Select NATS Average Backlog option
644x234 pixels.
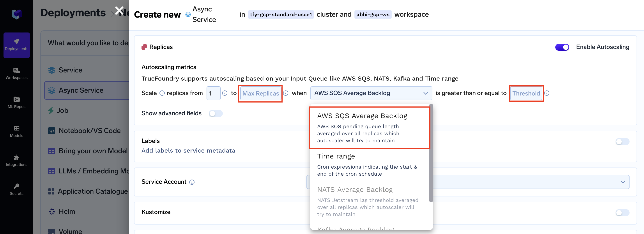point(370,202)
